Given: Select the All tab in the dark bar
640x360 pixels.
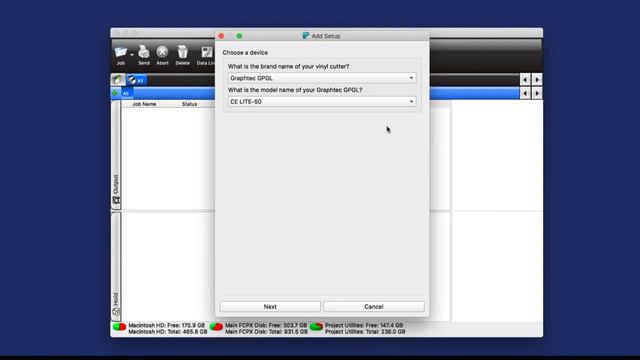Looking at the screenshot, I should (136, 80).
